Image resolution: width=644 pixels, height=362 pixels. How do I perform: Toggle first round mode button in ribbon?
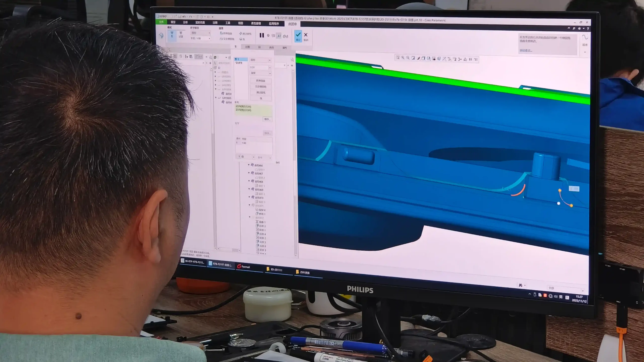point(172,34)
